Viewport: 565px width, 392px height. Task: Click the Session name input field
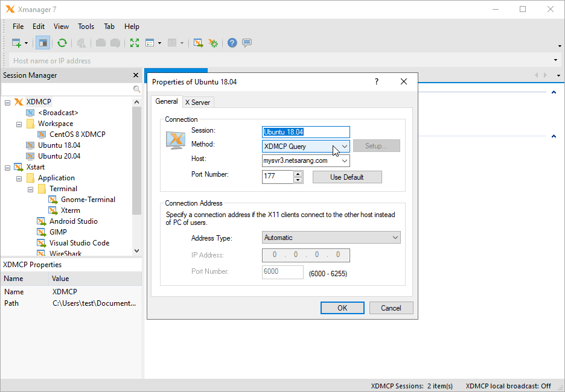pos(305,132)
